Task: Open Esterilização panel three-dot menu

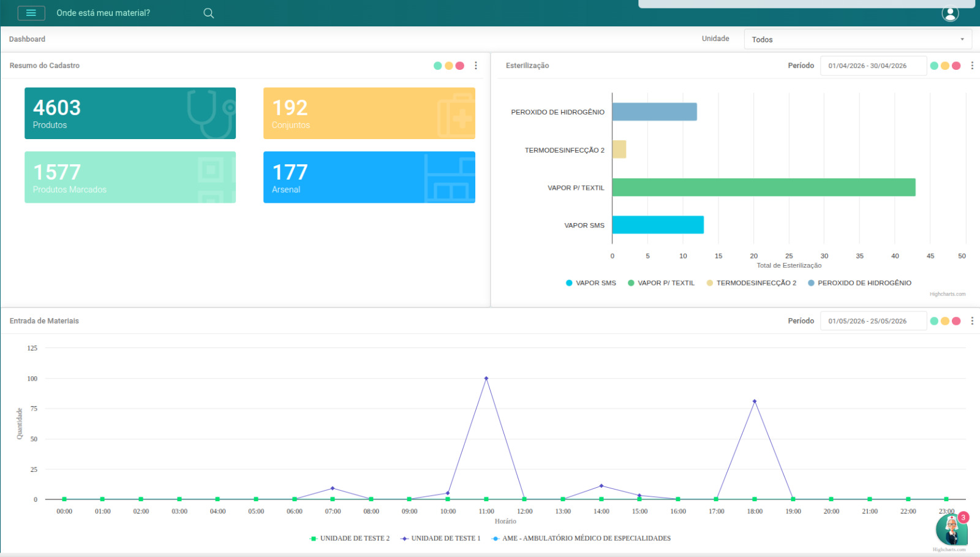Action: point(972,66)
